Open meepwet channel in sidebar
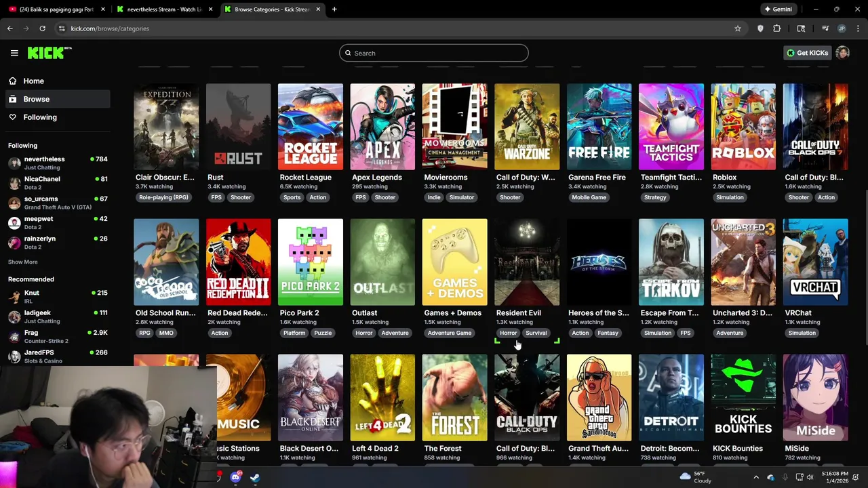868x488 pixels. pyautogui.click(x=58, y=222)
